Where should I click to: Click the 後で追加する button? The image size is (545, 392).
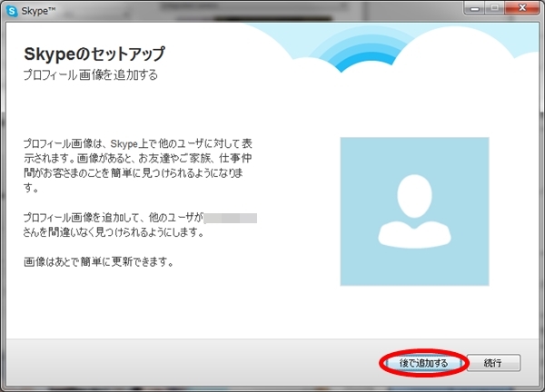coord(423,363)
